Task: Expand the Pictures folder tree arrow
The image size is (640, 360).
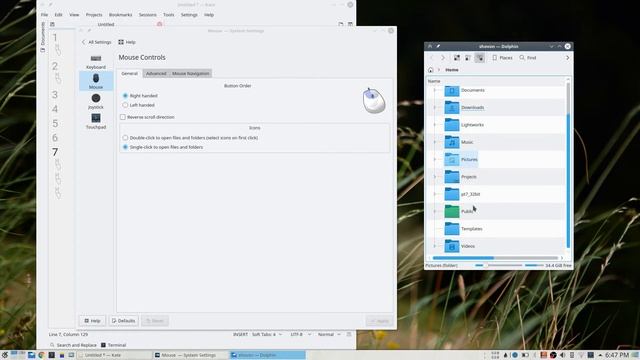Action: point(435,160)
